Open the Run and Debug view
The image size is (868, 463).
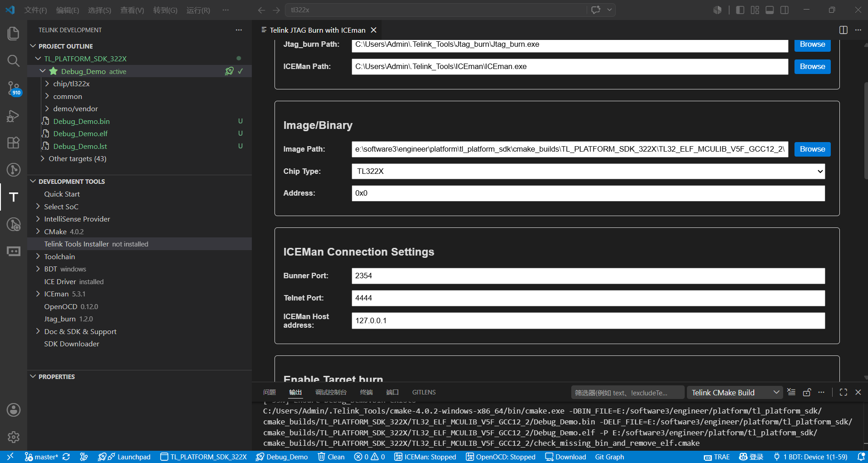point(14,116)
